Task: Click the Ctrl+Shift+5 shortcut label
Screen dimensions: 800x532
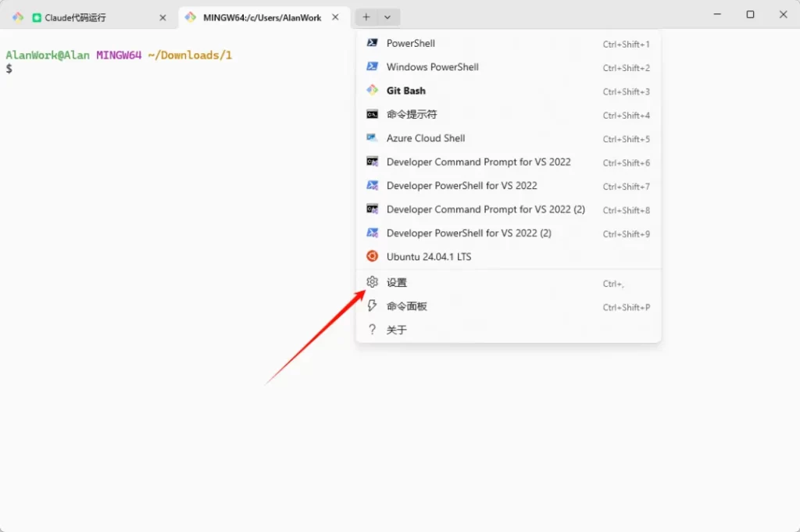Action: [626, 139]
